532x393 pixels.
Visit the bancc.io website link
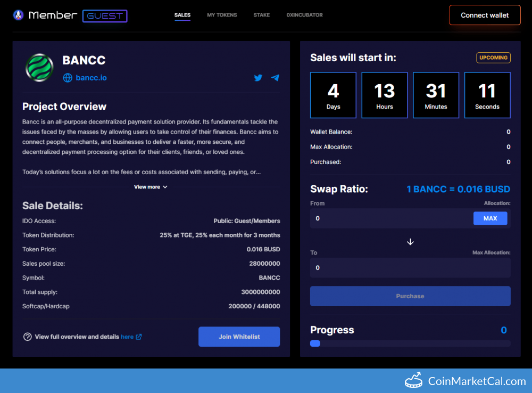91,78
